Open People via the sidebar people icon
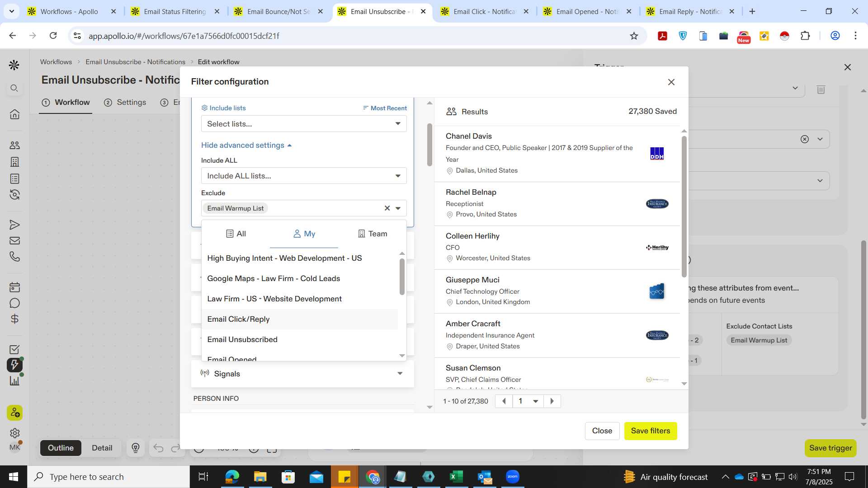This screenshot has width=868, height=488. tap(14, 145)
